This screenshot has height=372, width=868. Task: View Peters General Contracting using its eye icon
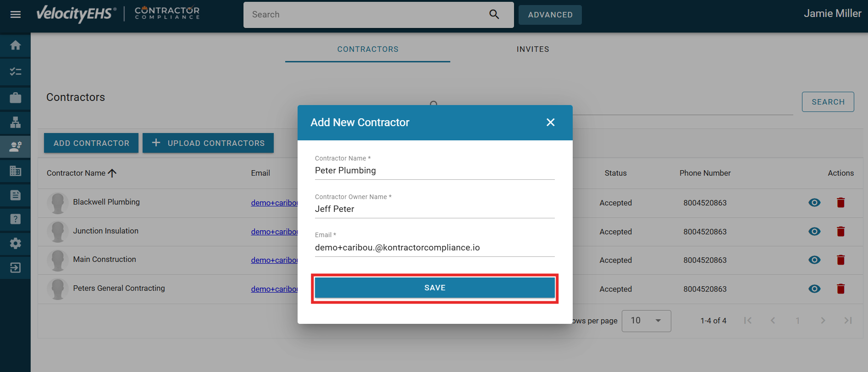click(814, 289)
